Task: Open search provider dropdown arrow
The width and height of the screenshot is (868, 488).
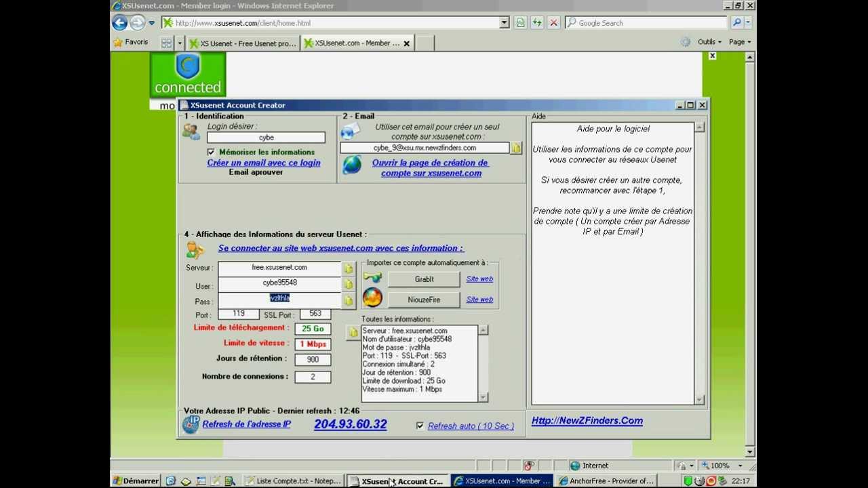Action: tap(748, 22)
